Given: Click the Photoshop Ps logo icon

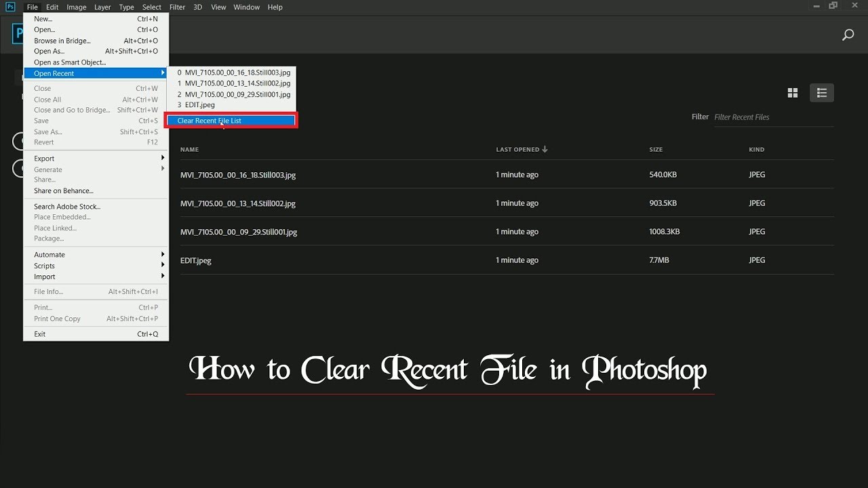Looking at the screenshot, I should (10, 7).
